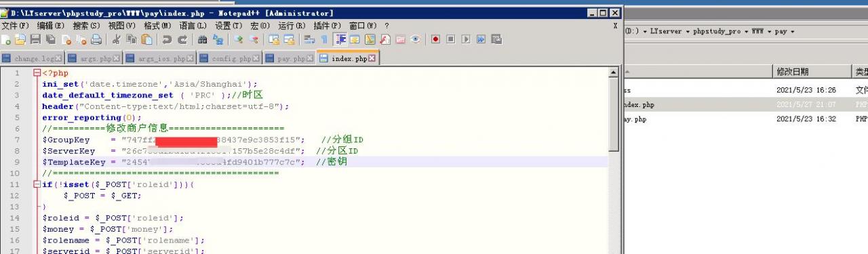Toggle show all characters pilcrow icon
The image size is (868, 254).
pyautogui.click(x=324, y=39)
